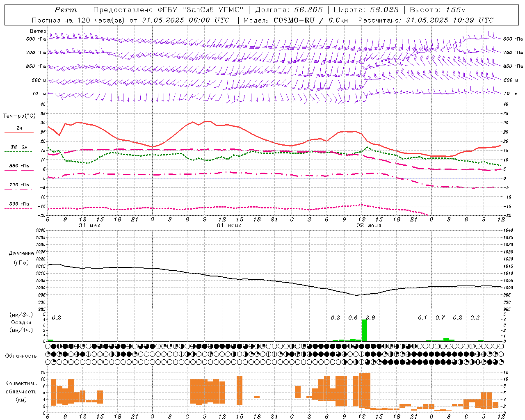Click the 3.9 precipitation value

(x=370, y=317)
